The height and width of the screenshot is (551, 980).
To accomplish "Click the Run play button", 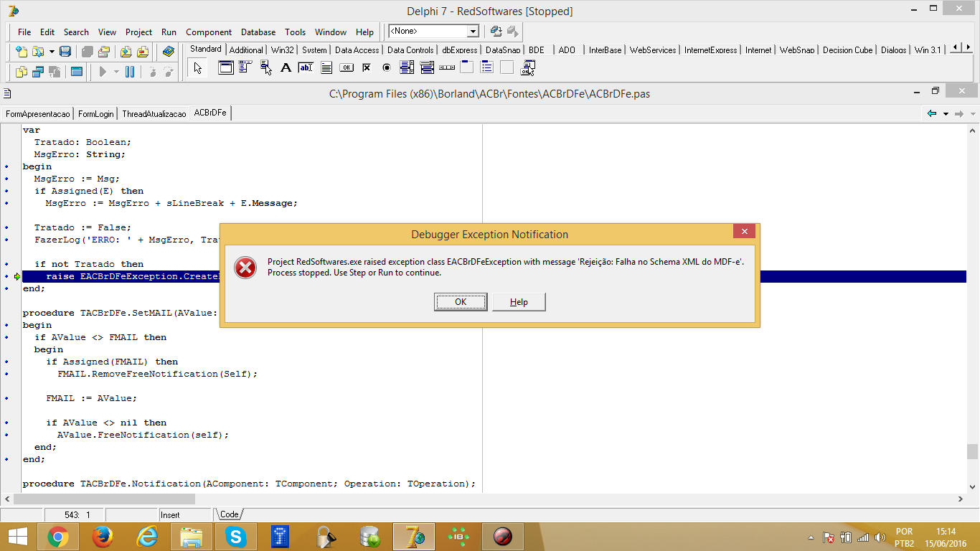I will (x=103, y=72).
